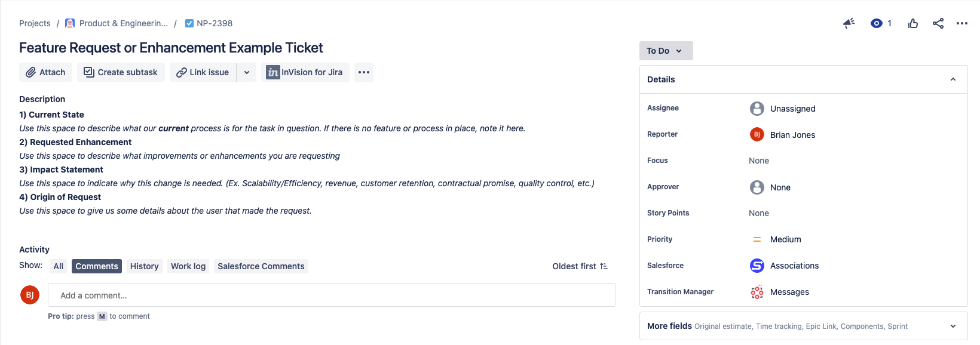Click the thumbs up vote icon
This screenshot has width=980, height=345.
click(913, 23)
